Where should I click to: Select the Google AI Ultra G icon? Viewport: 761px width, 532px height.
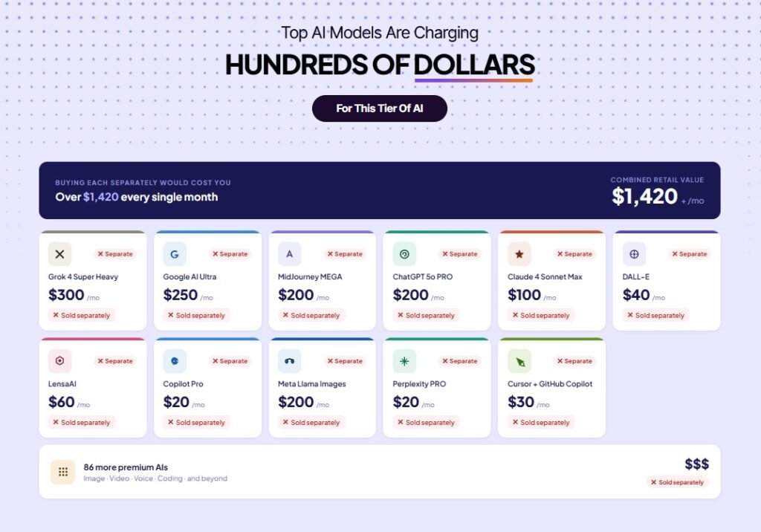pyautogui.click(x=175, y=254)
